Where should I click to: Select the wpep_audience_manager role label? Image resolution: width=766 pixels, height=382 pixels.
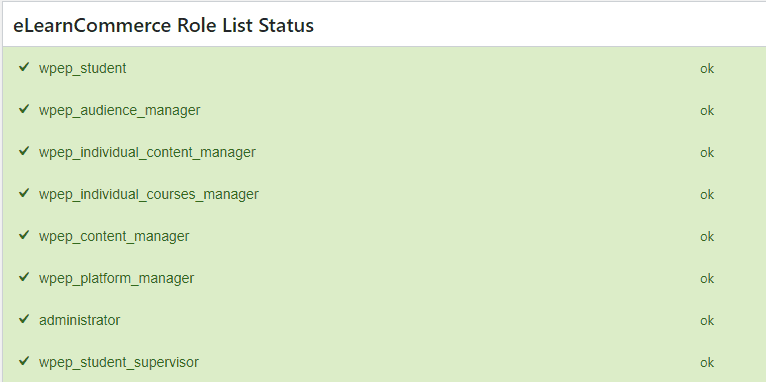(x=120, y=110)
